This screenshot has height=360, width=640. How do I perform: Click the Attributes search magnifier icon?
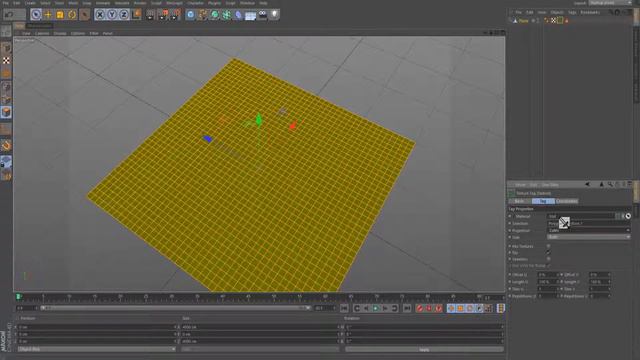click(610, 185)
